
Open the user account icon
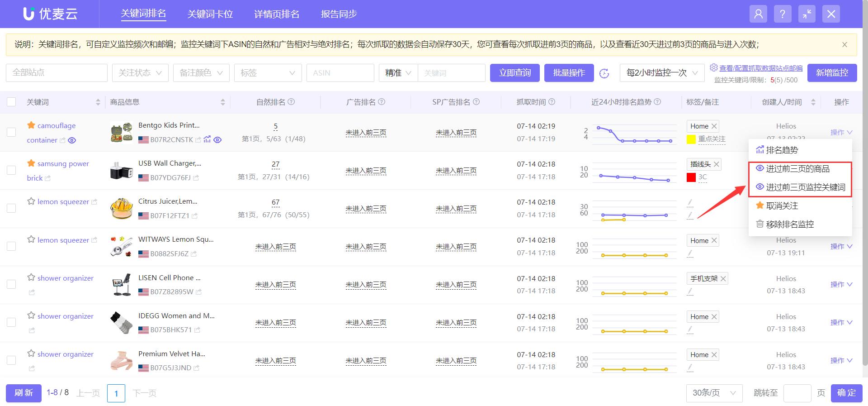click(758, 14)
